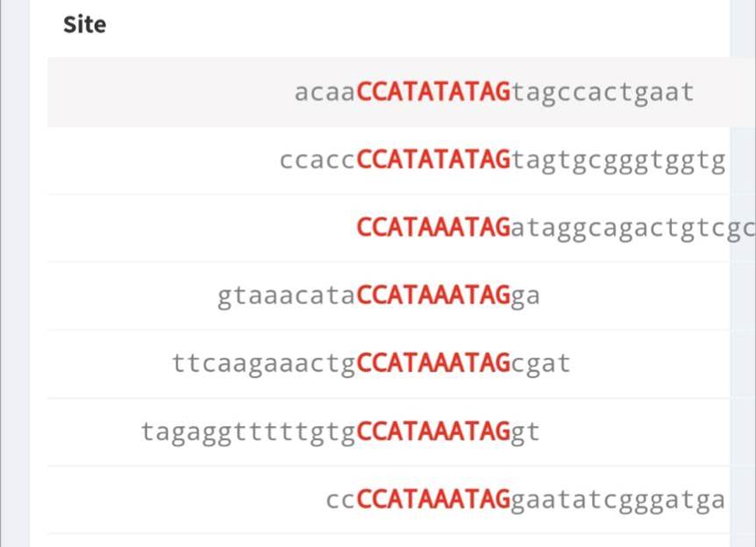The width and height of the screenshot is (756, 547).
Task: Click the trailing ga after gtaaacata motif
Action: [x=525, y=296]
